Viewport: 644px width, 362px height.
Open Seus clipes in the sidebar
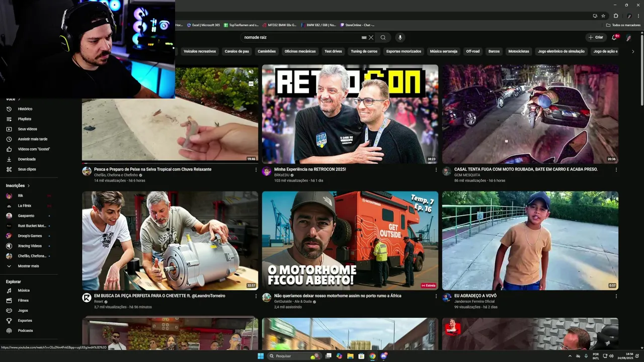tap(27, 169)
